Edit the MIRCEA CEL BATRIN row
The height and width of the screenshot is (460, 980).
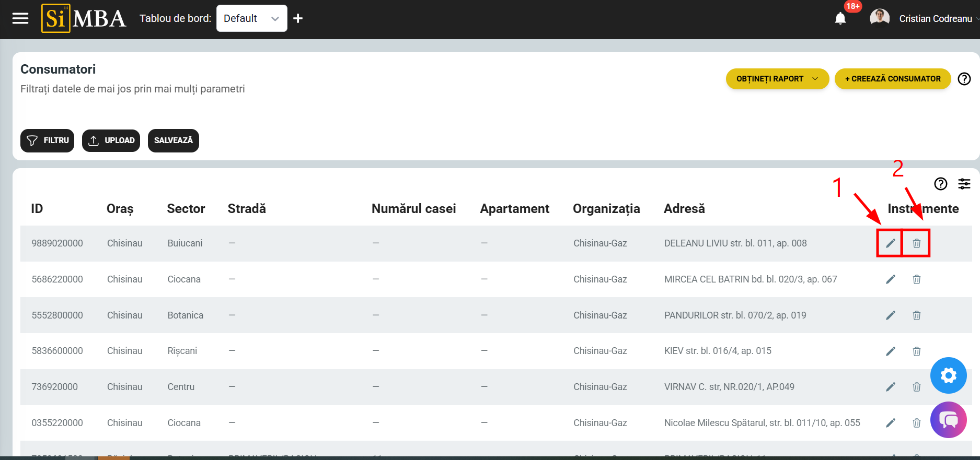[890, 279]
